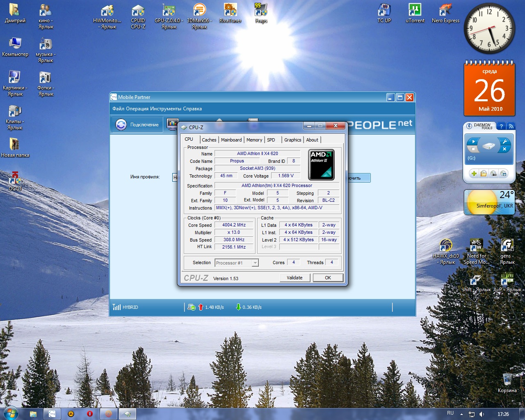Open DAEMON Tools wrench settings

tap(504, 142)
